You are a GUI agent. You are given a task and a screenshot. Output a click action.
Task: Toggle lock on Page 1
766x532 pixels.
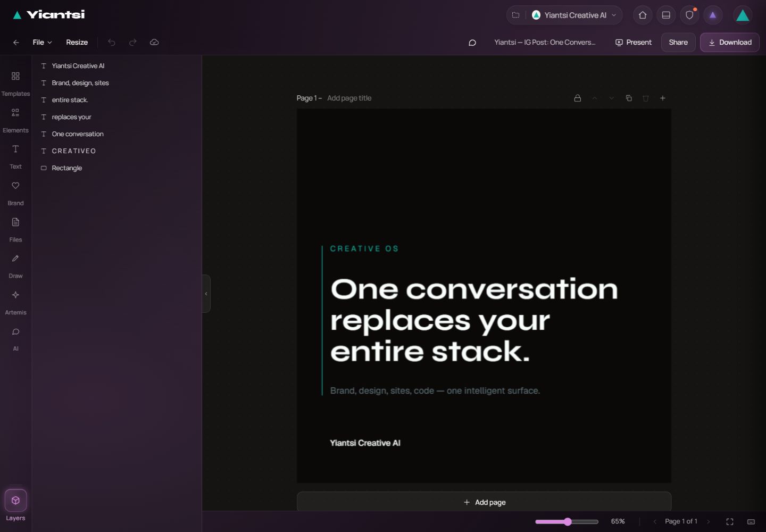(x=577, y=98)
